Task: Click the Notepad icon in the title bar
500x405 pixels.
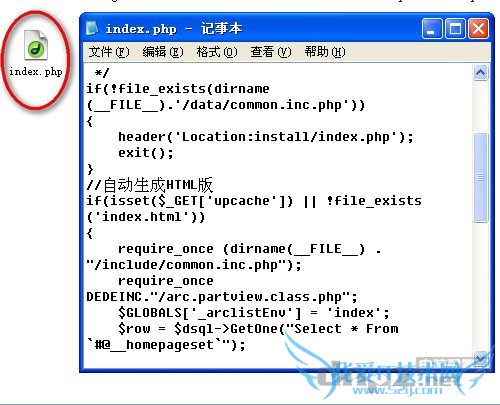Action: (92, 29)
